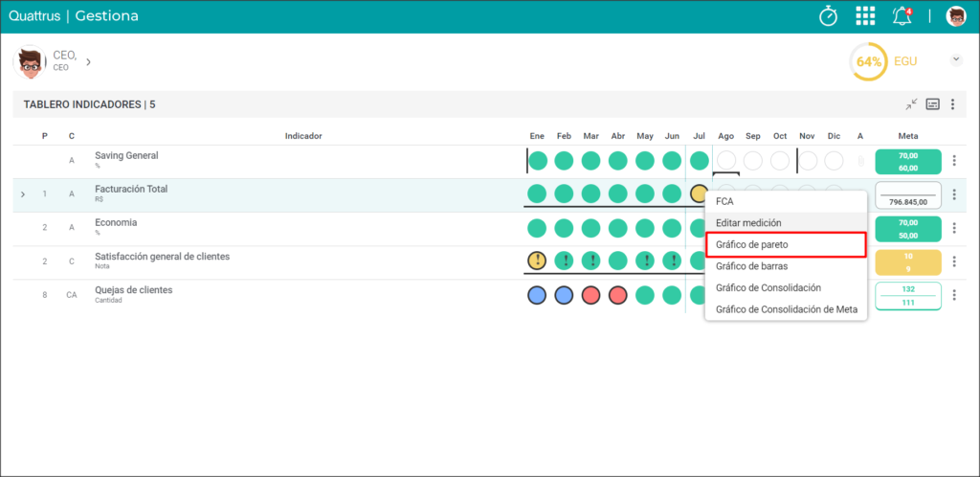The image size is (980, 477).
Task: Open Saving General row options menu
Action: (x=954, y=161)
